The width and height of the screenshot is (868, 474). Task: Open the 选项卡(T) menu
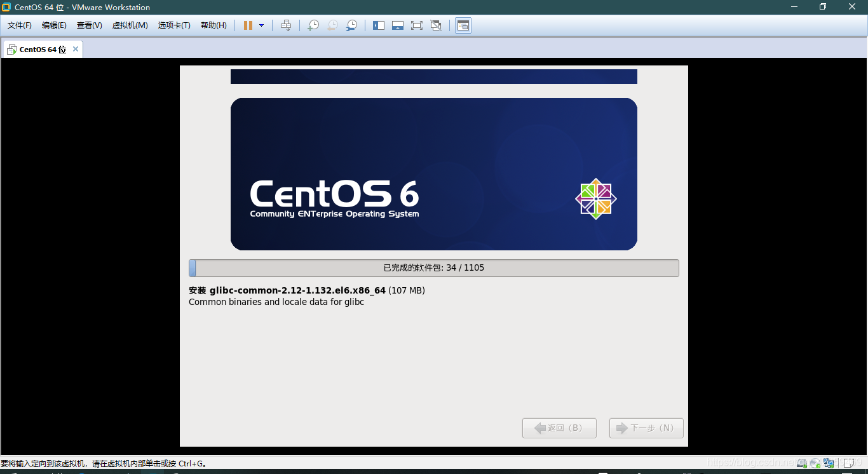[174, 25]
